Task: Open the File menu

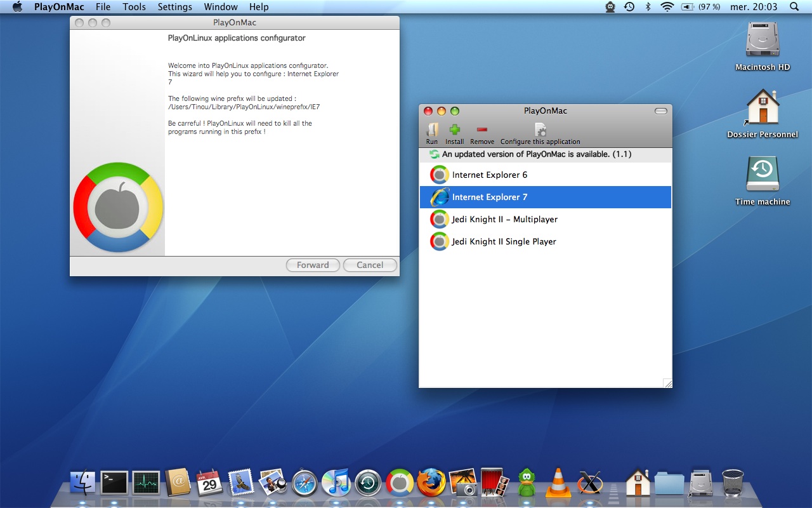Action: [x=103, y=7]
